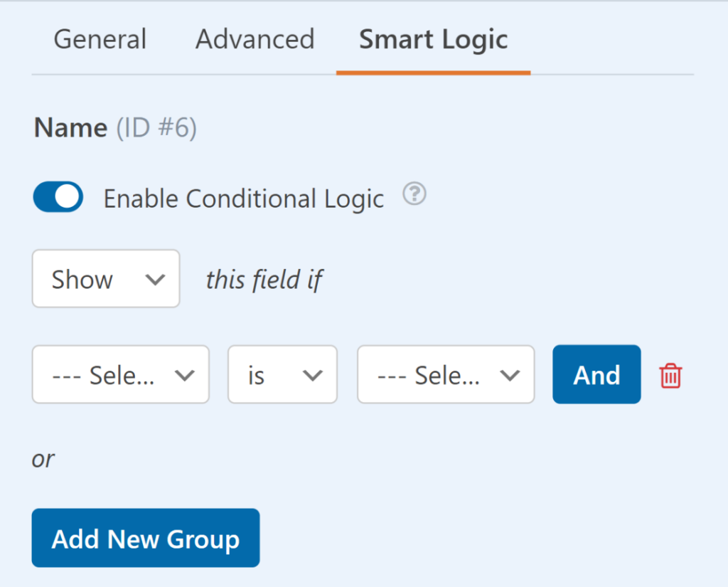Viewport: 728px width, 587px height.
Task: Click the 'this field if' text area
Action: [264, 279]
